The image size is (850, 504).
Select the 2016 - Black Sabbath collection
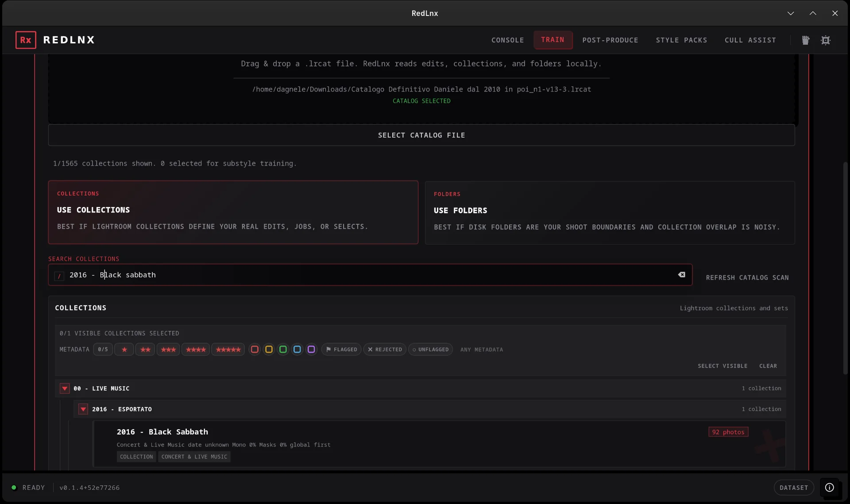click(439, 444)
